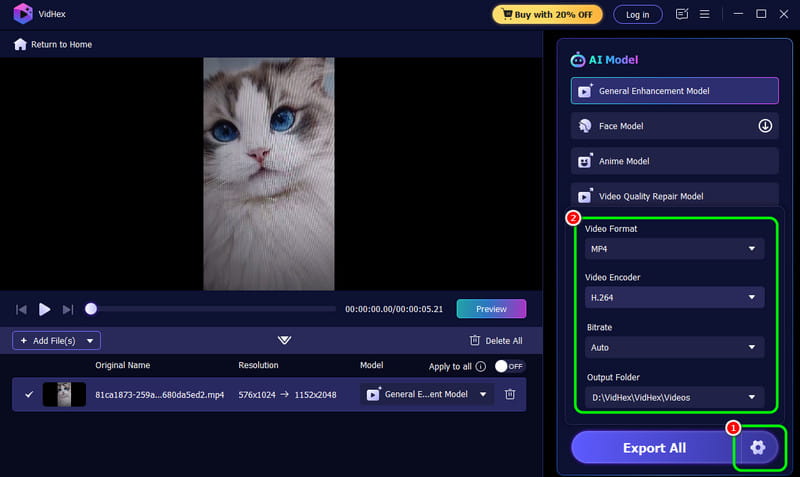Choose the Output Folder dropdown
The height and width of the screenshot is (477, 800).
point(674,397)
